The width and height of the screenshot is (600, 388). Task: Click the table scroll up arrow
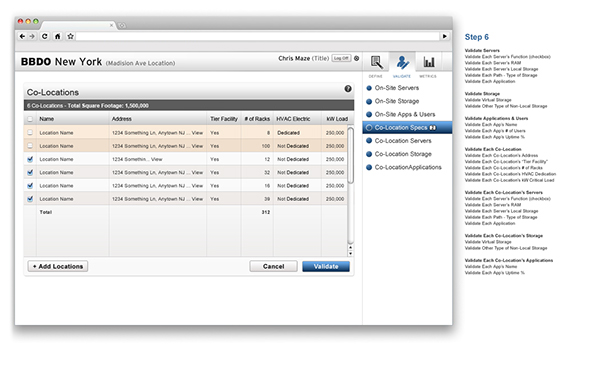pos(351,248)
